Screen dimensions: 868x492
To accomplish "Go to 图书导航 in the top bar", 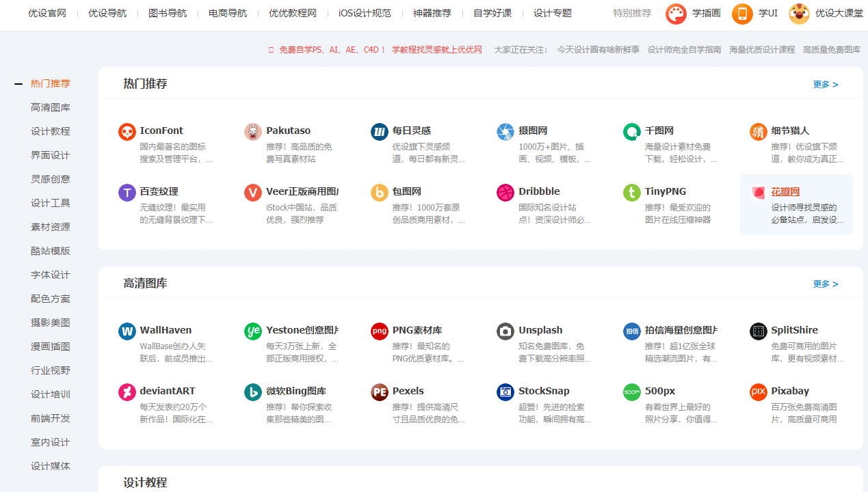I will [x=168, y=13].
